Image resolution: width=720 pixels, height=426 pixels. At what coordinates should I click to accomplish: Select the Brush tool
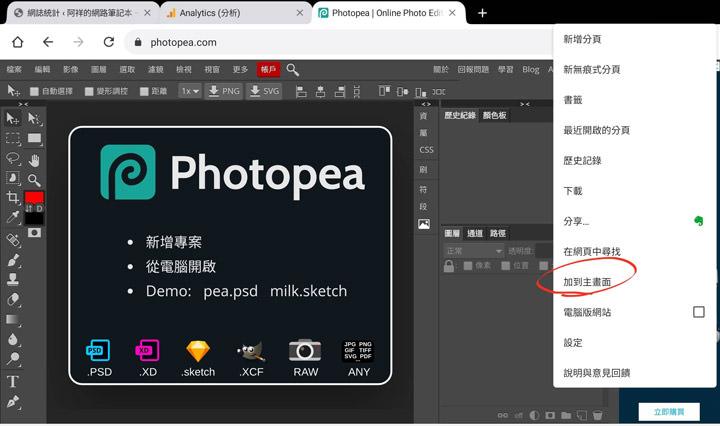12,260
